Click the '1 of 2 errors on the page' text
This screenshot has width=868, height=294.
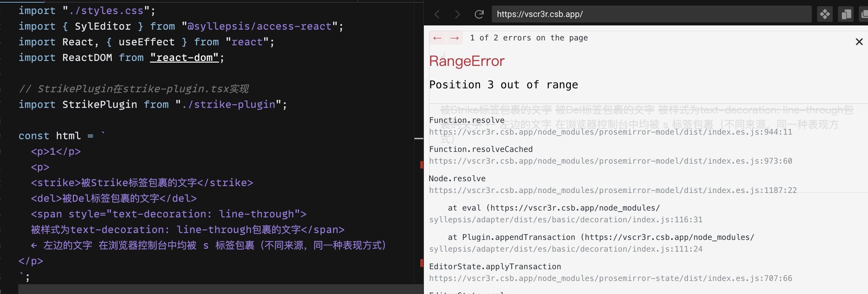(529, 38)
